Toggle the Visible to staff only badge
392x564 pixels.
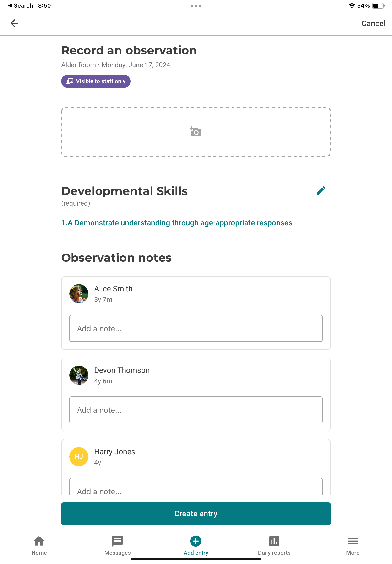(x=96, y=81)
